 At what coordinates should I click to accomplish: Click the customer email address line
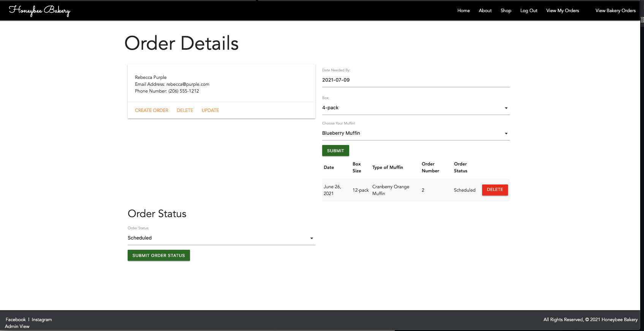(x=172, y=84)
